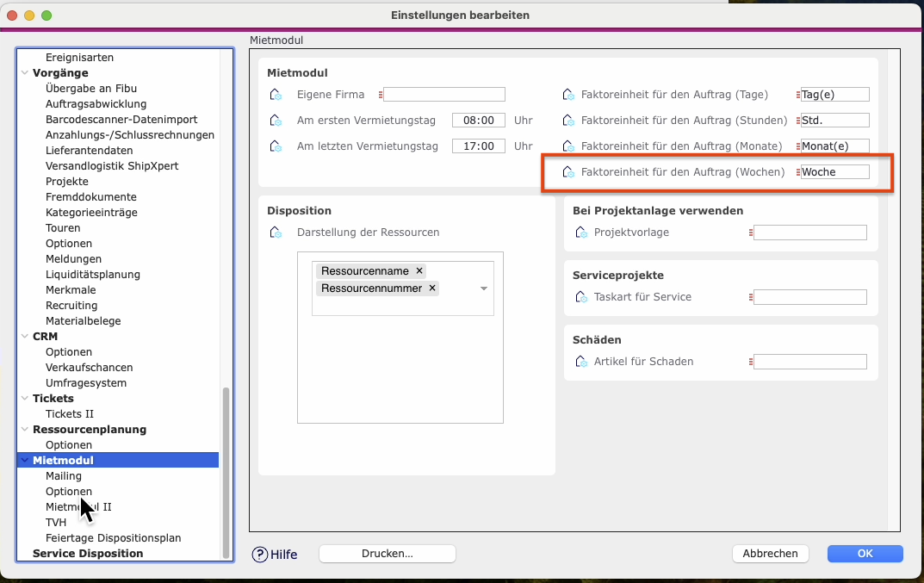Open Barcodescanner-Datenimport settings

coord(121,119)
